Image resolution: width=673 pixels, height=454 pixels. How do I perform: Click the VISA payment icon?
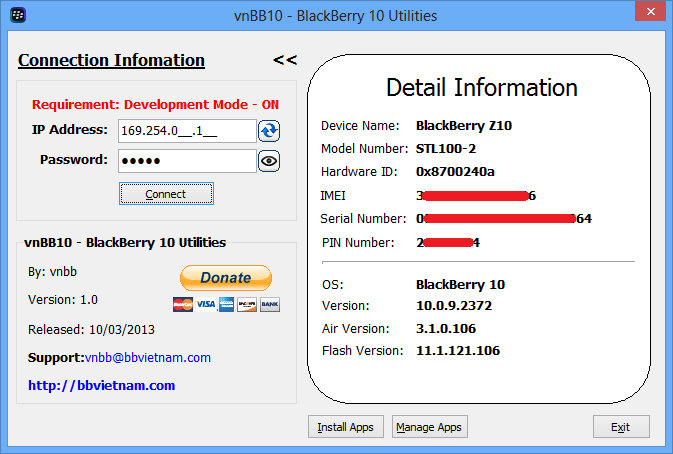point(206,304)
